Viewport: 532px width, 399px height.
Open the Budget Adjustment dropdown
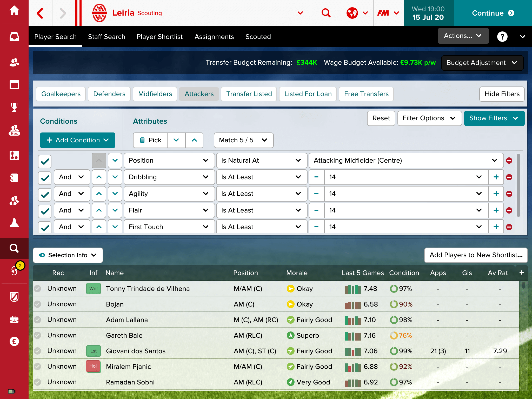(482, 63)
